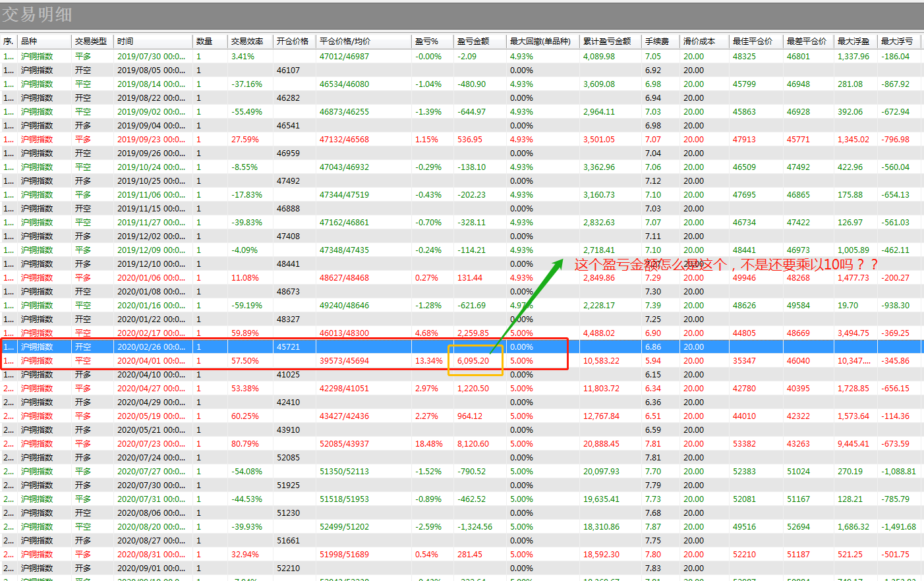Click the 最大浮亏 column header
The width and height of the screenshot is (924, 581).
coord(897,41)
